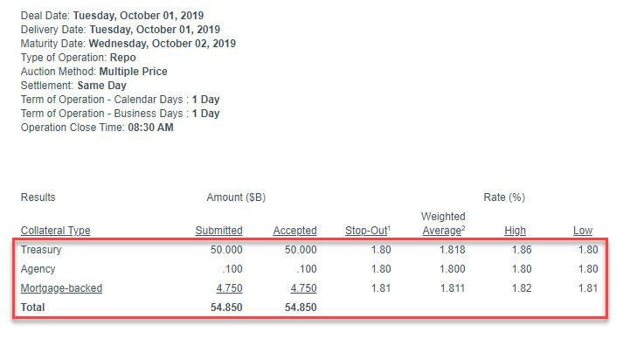Click the Treasury high rate 1.86
Viewport: 644px width, 339px height.
click(x=522, y=250)
